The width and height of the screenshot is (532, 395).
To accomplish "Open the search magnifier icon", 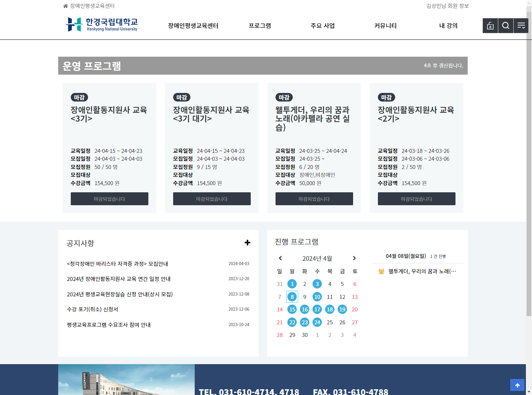I will coord(505,25).
